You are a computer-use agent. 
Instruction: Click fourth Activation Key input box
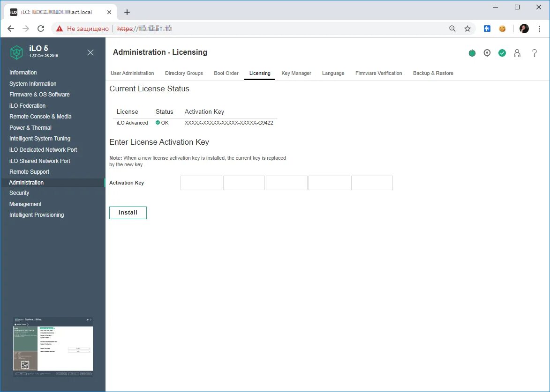pos(329,183)
